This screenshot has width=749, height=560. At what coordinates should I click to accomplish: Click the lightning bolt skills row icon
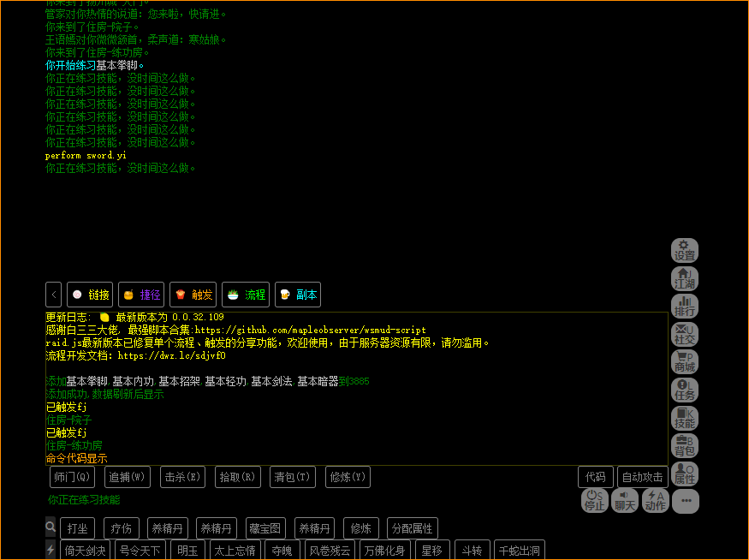pos(51,550)
